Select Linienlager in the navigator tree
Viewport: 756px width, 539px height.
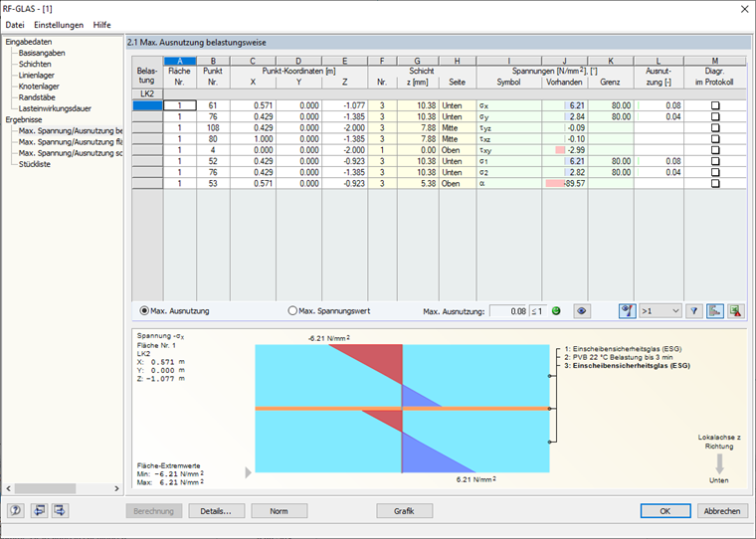coord(37,76)
